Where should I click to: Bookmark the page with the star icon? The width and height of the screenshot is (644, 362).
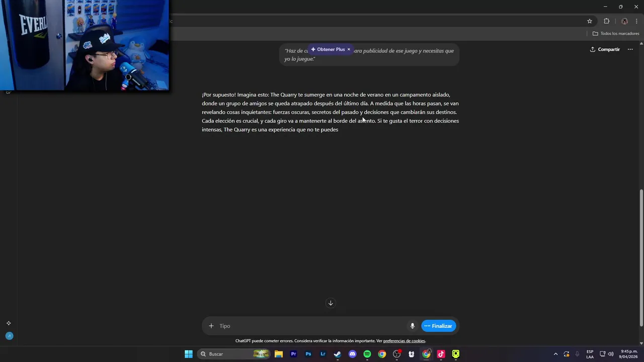[590, 21]
